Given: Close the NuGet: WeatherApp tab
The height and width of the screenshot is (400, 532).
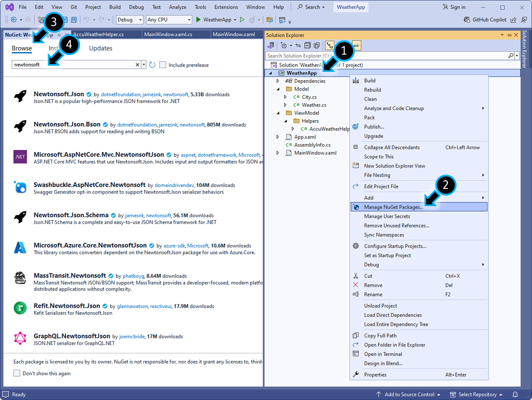Looking at the screenshot, I should 67,34.
